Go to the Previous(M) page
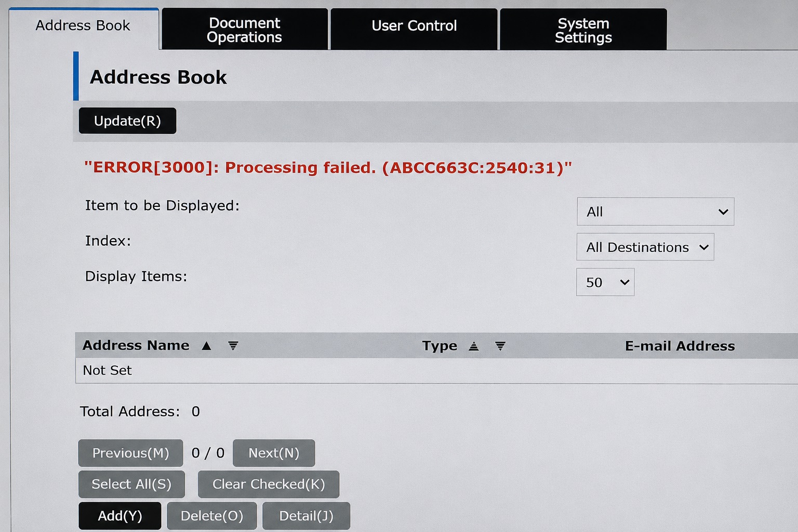Screen dimensions: 798x532 pyautogui.click(x=130, y=453)
